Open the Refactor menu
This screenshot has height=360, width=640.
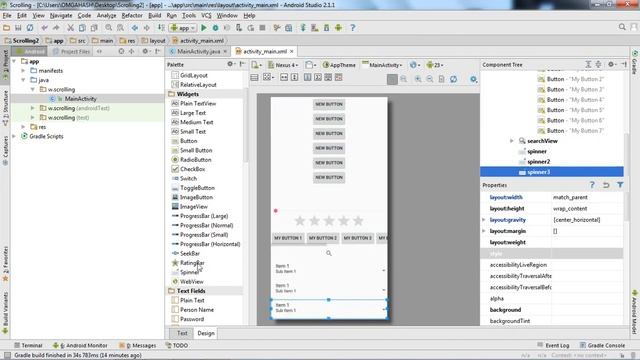point(132,16)
